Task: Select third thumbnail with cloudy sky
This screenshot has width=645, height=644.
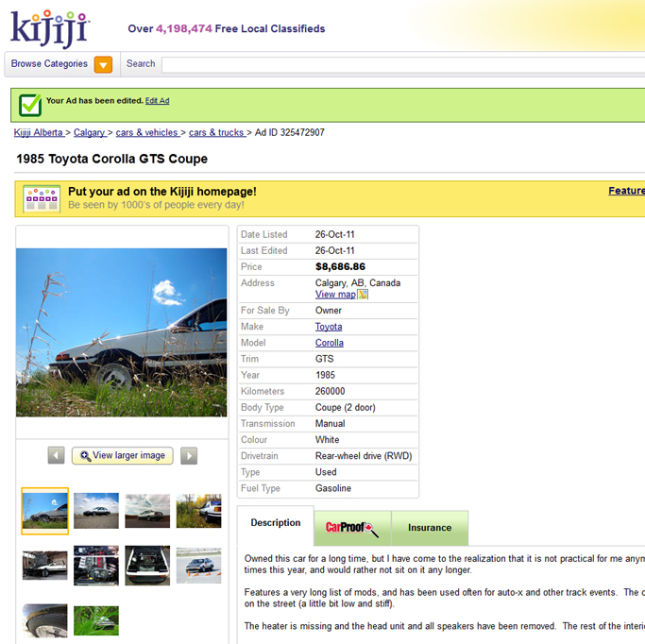Action: pyautogui.click(x=147, y=511)
